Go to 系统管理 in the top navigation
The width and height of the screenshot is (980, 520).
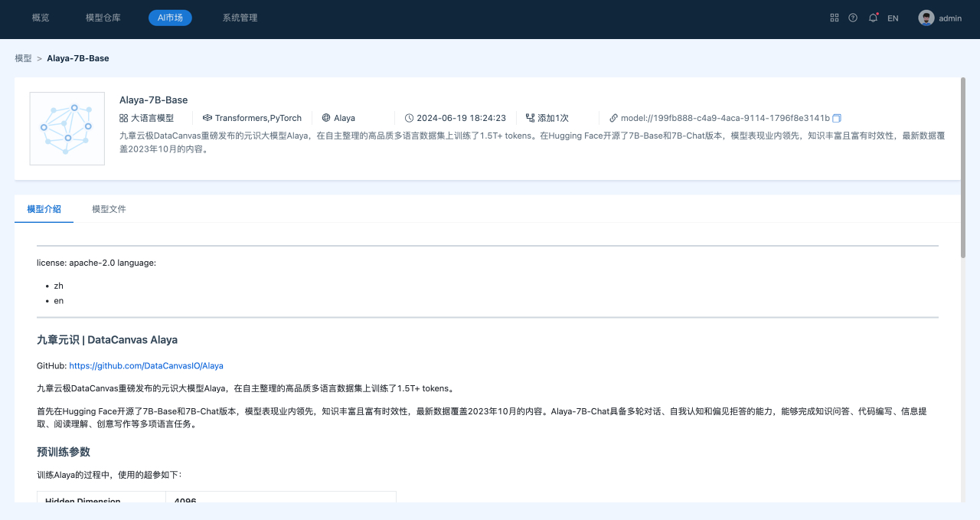click(x=240, y=18)
